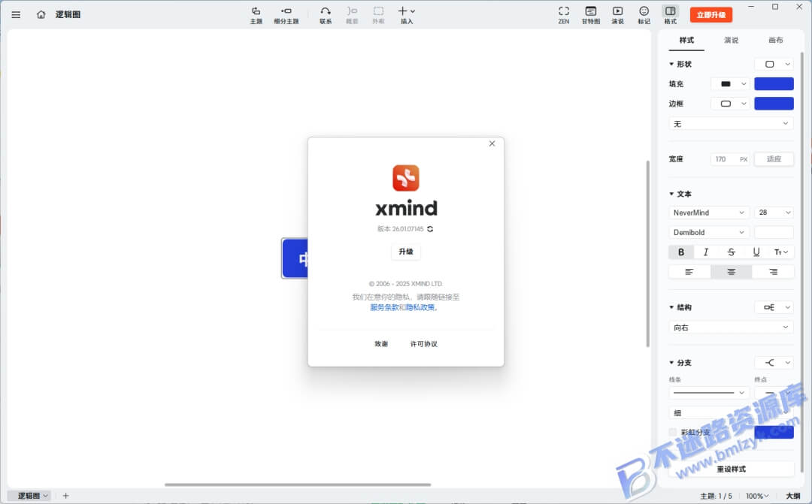
Task: Open the hamburger main menu
Action: pyautogui.click(x=16, y=14)
